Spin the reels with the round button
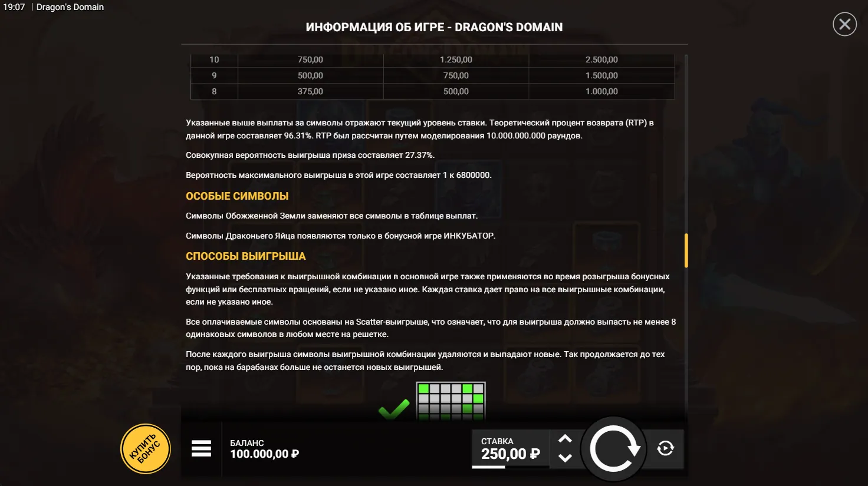 point(614,449)
